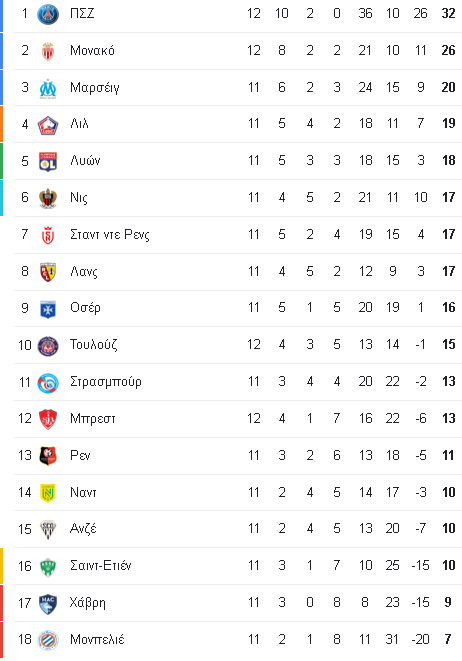Select the Μπρεστ team row name
The image size is (462, 661).
pos(93,419)
